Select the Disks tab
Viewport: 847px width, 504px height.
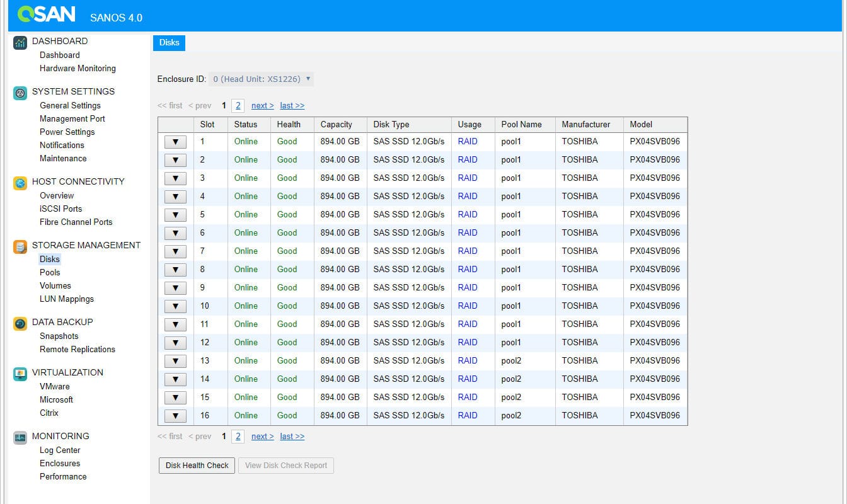point(169,43)
